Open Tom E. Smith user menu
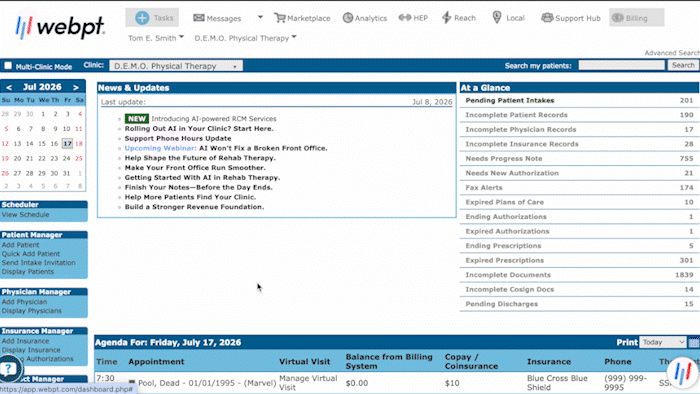Screen dimensions: 700x394 156,38
